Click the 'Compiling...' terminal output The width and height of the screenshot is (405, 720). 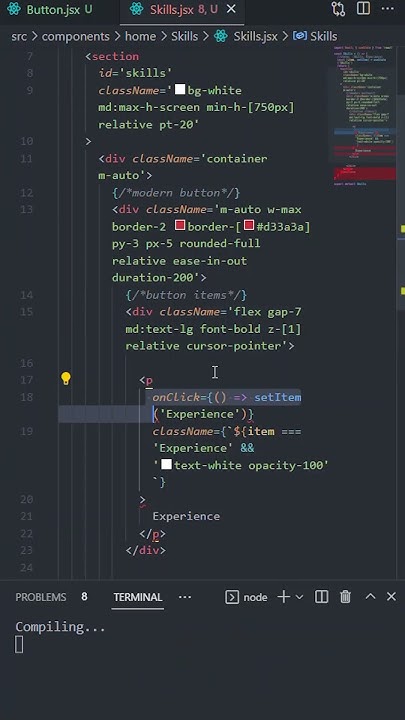[x=60, y=627]
